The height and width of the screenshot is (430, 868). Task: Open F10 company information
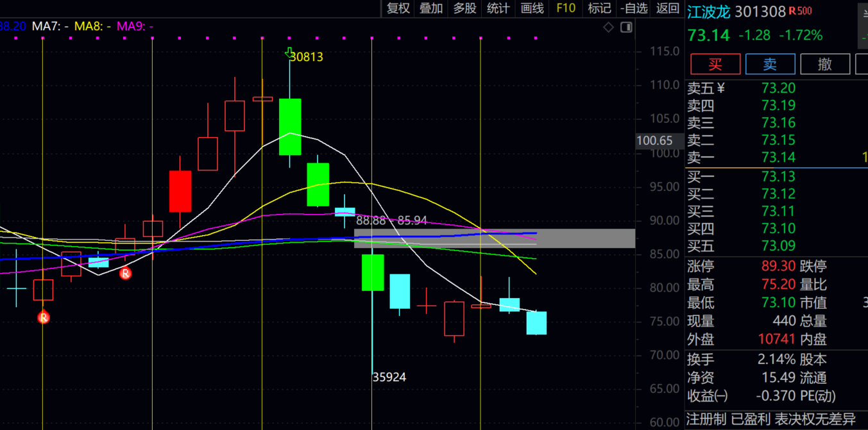[566, 8]
